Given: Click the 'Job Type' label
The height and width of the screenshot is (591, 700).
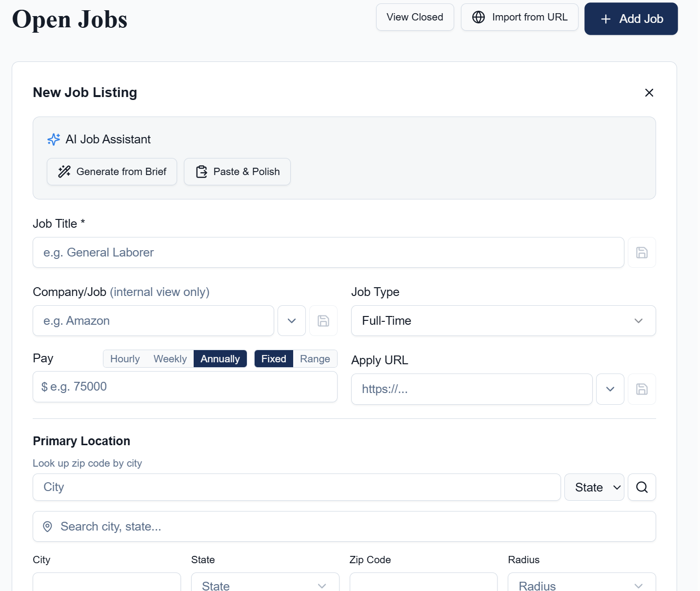Looking at the screenshot, I should (x=375, y=292).
